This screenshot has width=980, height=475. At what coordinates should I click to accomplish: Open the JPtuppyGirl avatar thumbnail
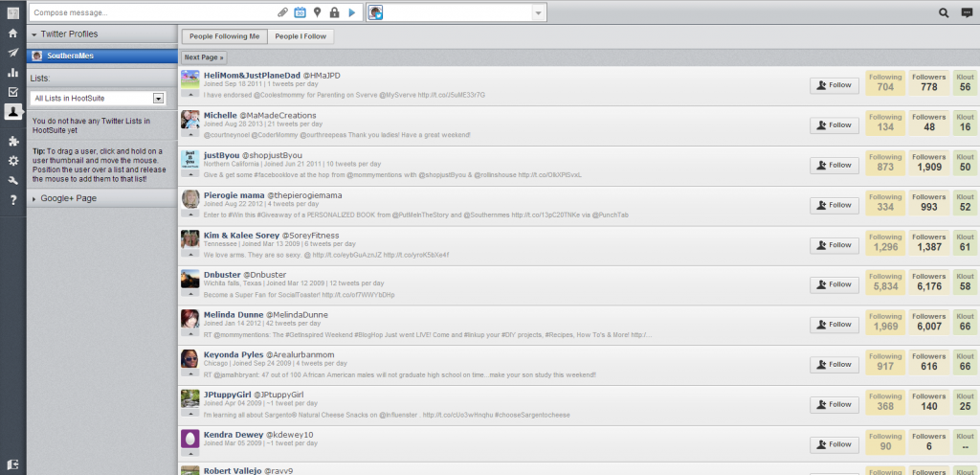point(190,398)
